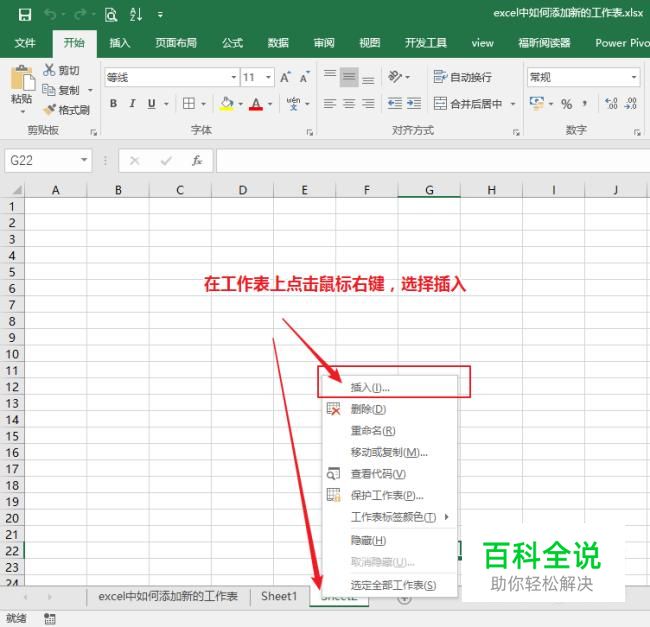Image resolution: width=650 pixels, height=627 pixels.
Task: Click the Top Align icon
Action: [x=330, y=76]
